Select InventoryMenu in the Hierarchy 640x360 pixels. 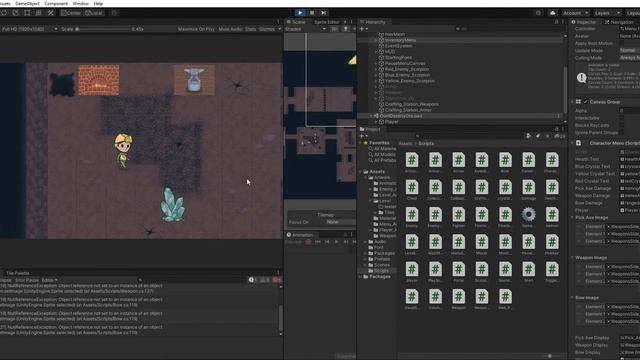(x=400, y=40)
